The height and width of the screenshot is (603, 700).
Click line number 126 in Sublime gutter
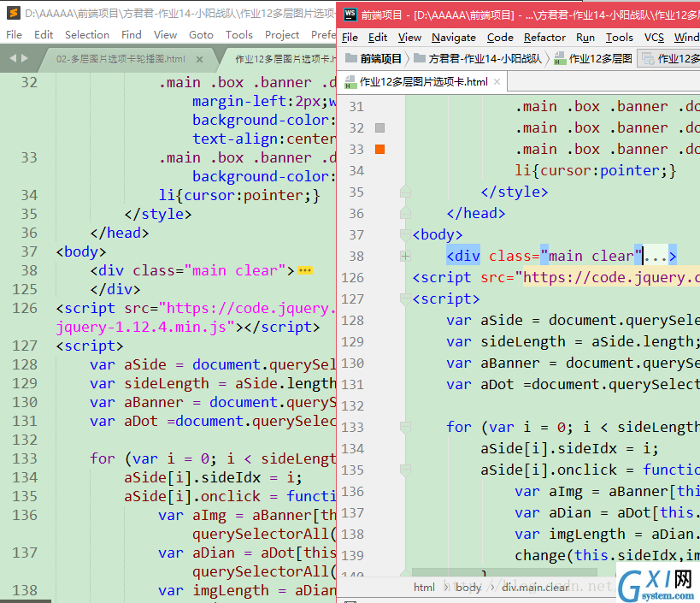(25, 308)
